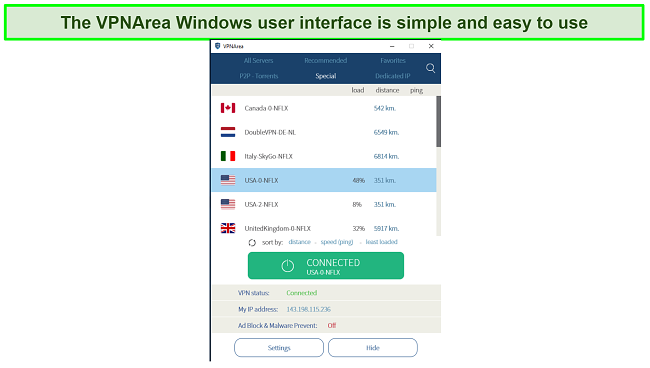Select the Italy-SkyGo-NFLX server row
The height and width of the screenshot is (368, 650).
[x=324, y=156]
